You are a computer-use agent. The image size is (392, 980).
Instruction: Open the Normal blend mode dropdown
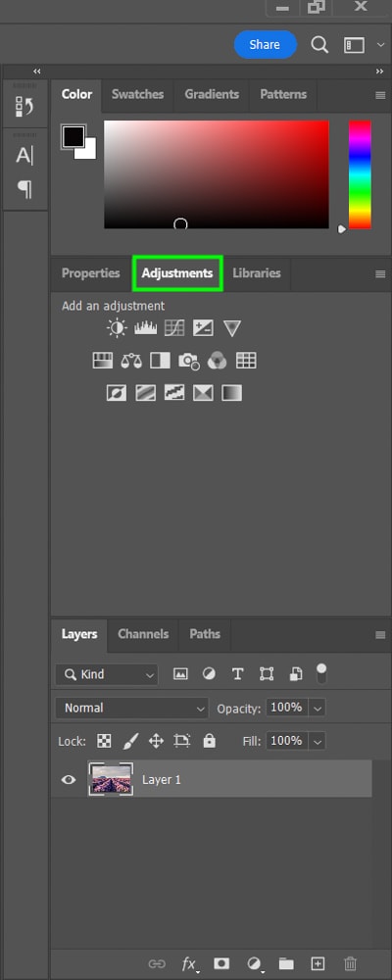pyautogui.click(x=132, y=709)
